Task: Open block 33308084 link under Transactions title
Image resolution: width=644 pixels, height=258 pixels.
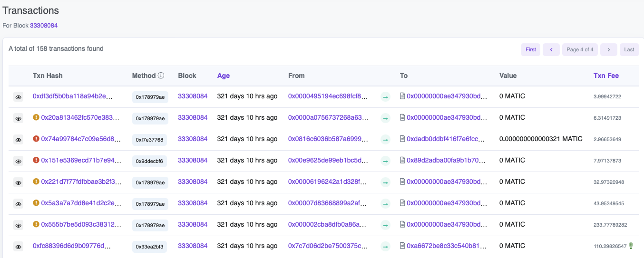Action: pyautogui.click(x=44, y=25)
